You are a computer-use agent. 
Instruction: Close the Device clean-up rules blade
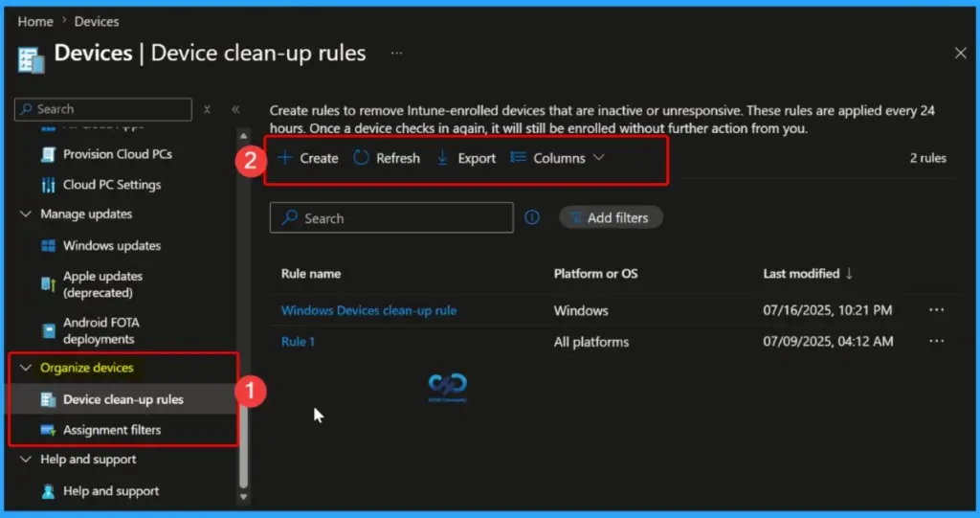click(961, 54)
